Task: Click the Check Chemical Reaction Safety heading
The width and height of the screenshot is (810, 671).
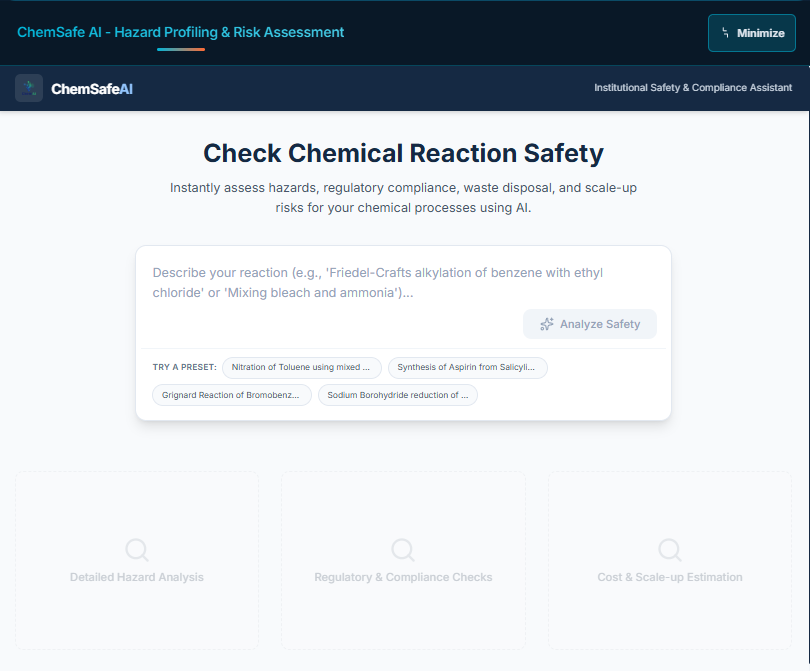Action: pyautogui.click(x=404, y=154)
